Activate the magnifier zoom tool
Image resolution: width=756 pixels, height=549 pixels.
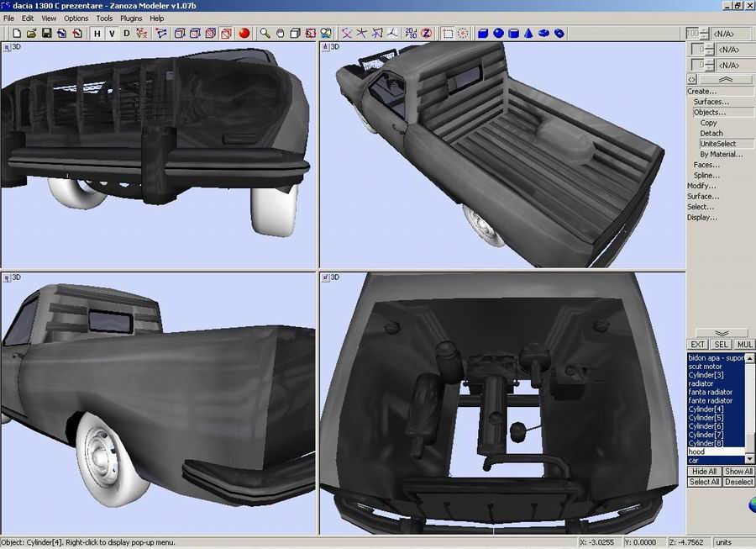coord(265,34)
